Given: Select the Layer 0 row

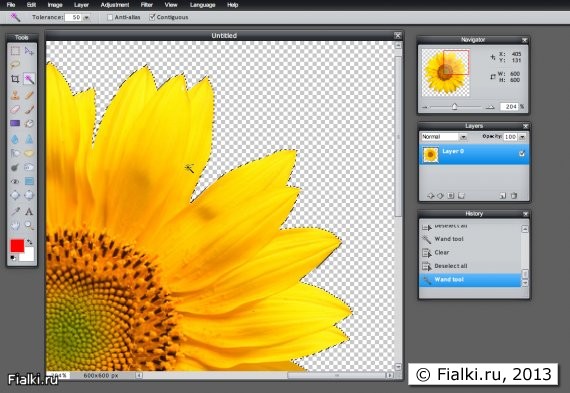Looking at the screenshot, I should tap(474, 154).
